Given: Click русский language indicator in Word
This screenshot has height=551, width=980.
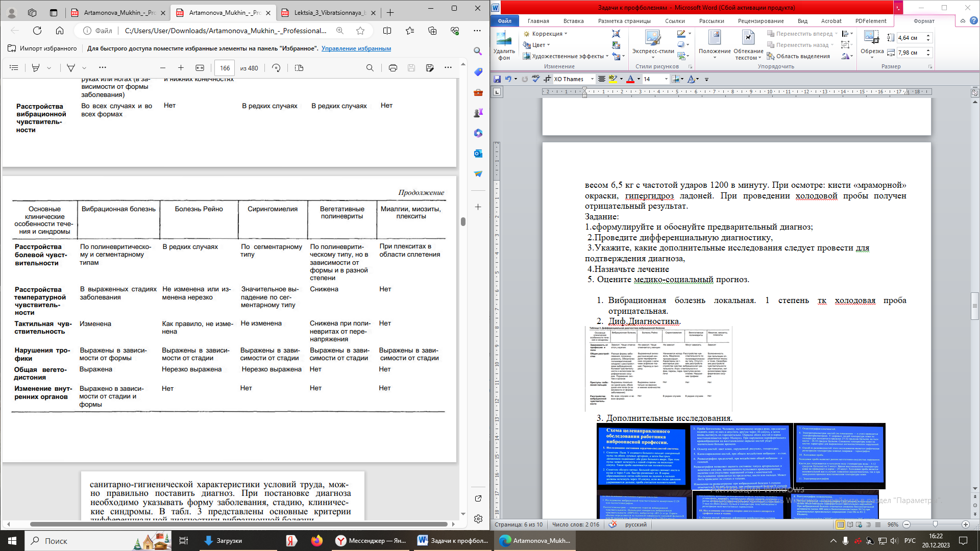Looking at the screenshot, I should pos(635,524).
